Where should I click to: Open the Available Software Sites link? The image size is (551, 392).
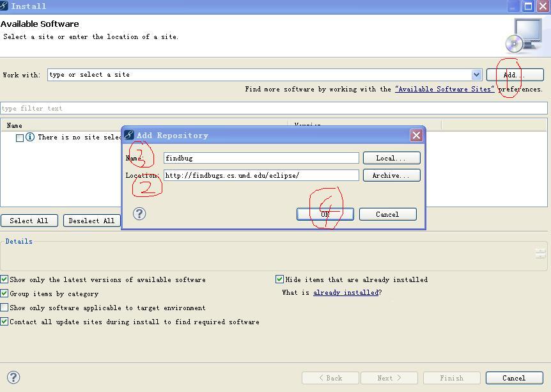pos(444,90)
